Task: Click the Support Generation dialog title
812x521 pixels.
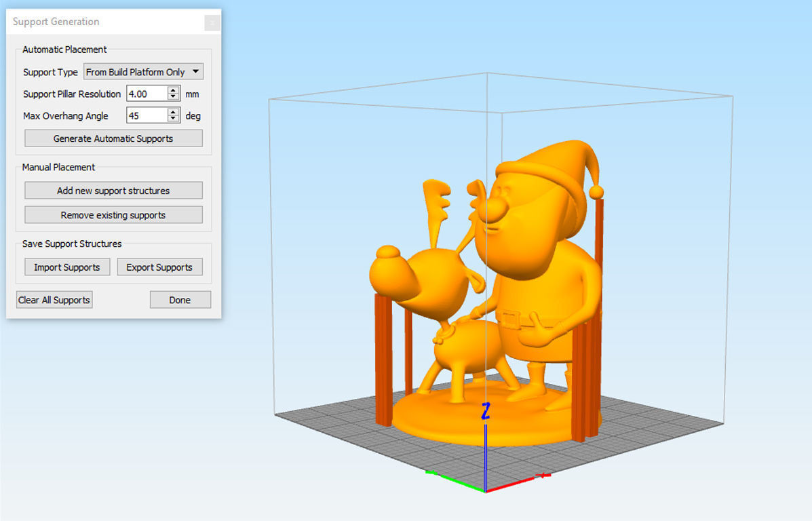Action: pyautogui.click(x=56, y=22)
